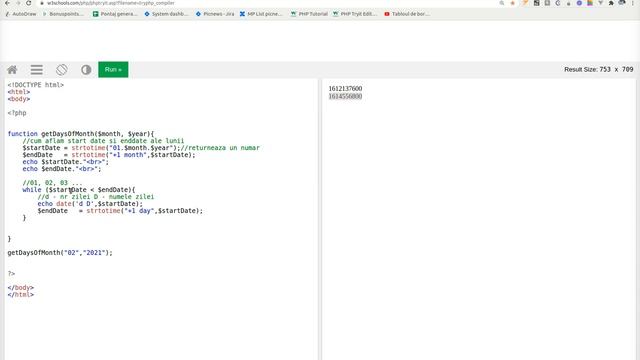Open the MP List picne... bookmark
Screen dimensions: 640x360
pos(261,14)
